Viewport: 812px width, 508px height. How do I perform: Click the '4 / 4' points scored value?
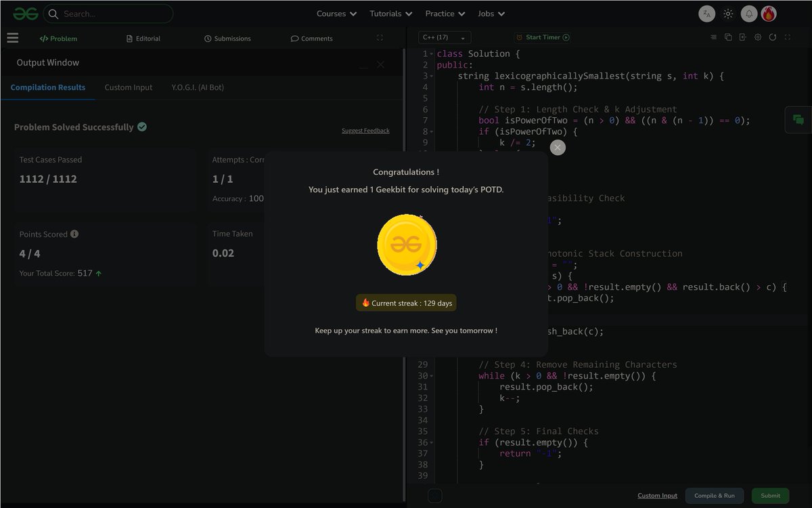click(30, 253)
